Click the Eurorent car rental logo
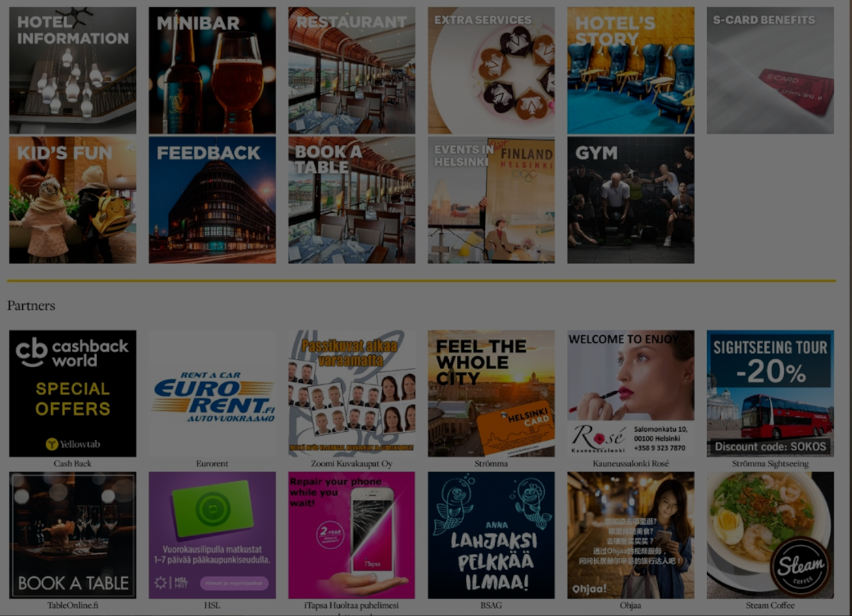852x616 pixels. (212, 394)
